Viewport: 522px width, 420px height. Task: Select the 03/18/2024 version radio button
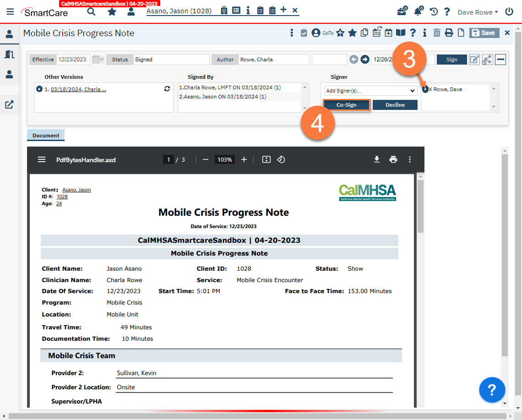coord(39,89)
